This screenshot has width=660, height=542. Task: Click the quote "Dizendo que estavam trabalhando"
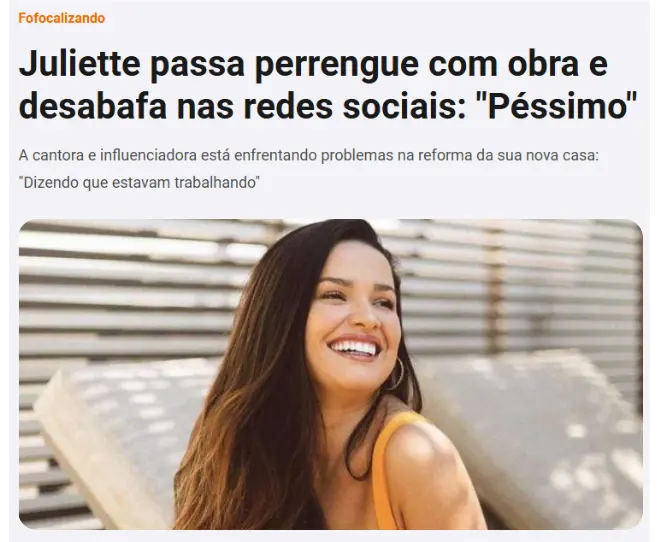click(139, 183)
